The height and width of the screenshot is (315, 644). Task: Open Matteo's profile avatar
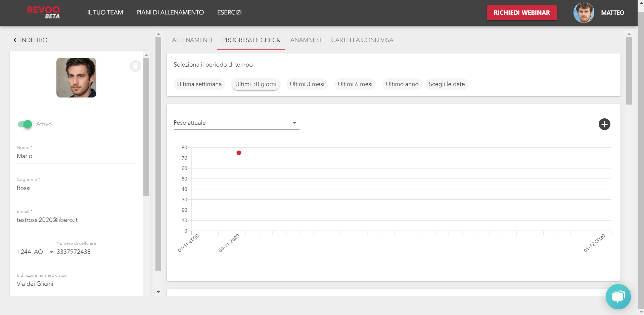(x=584, y=12)
